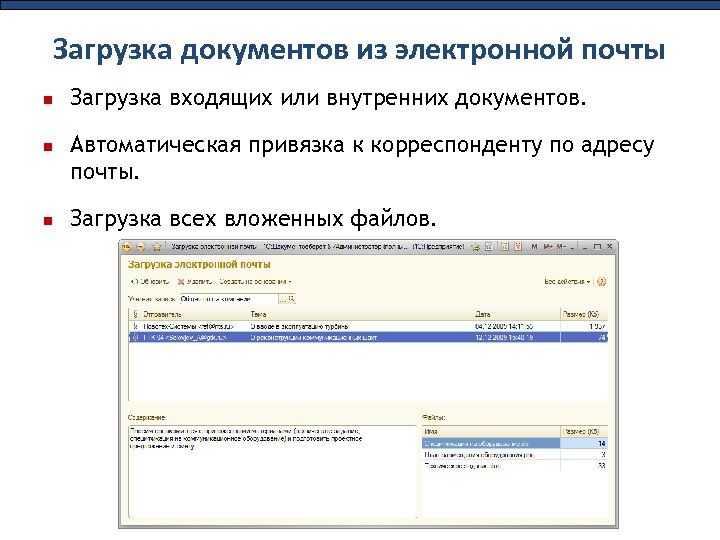This screenshot has height=540, width=720.
Task: Click subject 'О вводе в эксплуатацию турбины'
Action: click(x=299, y=326)
